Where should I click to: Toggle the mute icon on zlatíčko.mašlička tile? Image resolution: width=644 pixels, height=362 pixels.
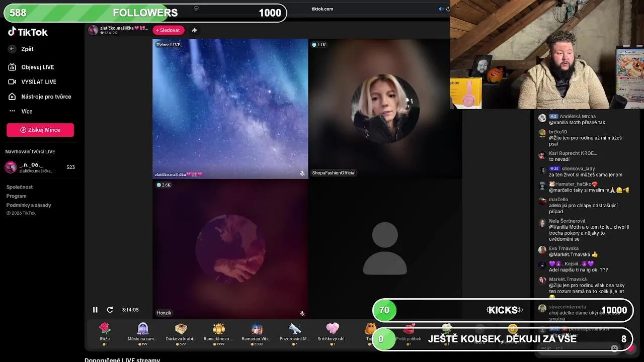(x=302, y=173)
